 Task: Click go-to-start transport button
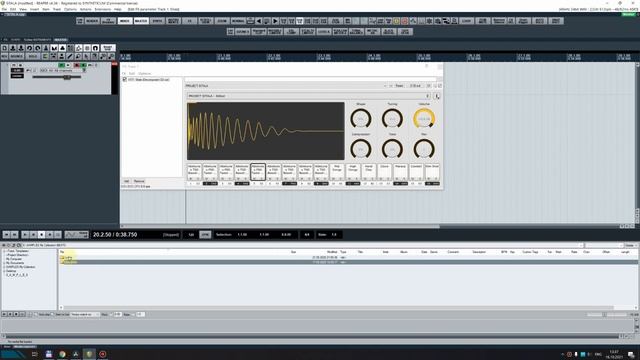coord(6,235)
